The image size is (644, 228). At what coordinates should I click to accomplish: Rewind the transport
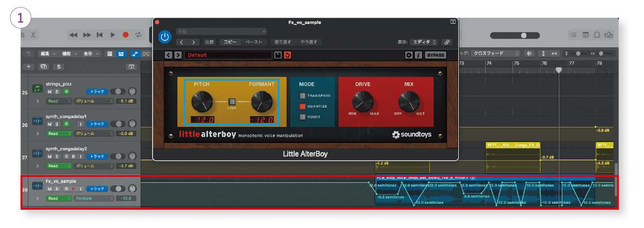[74, 35]
